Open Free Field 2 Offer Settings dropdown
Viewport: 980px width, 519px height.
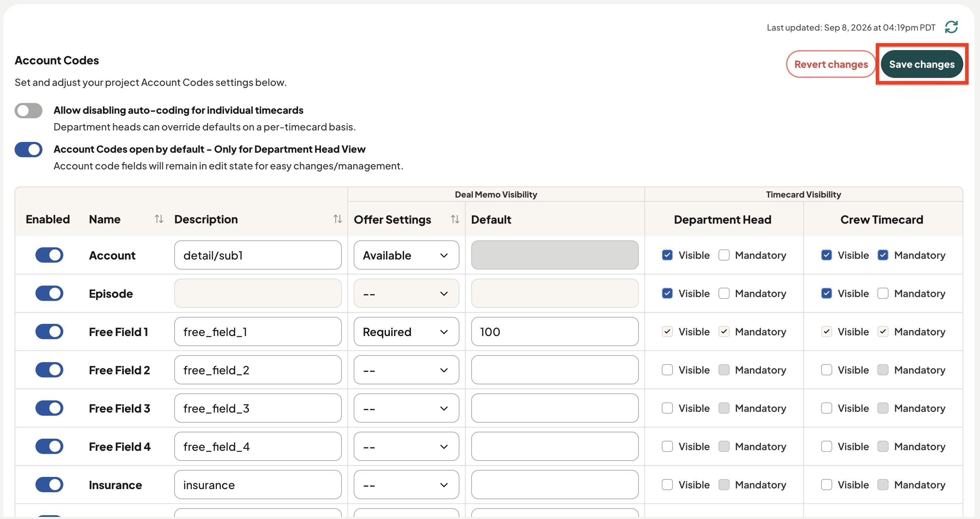406,370
